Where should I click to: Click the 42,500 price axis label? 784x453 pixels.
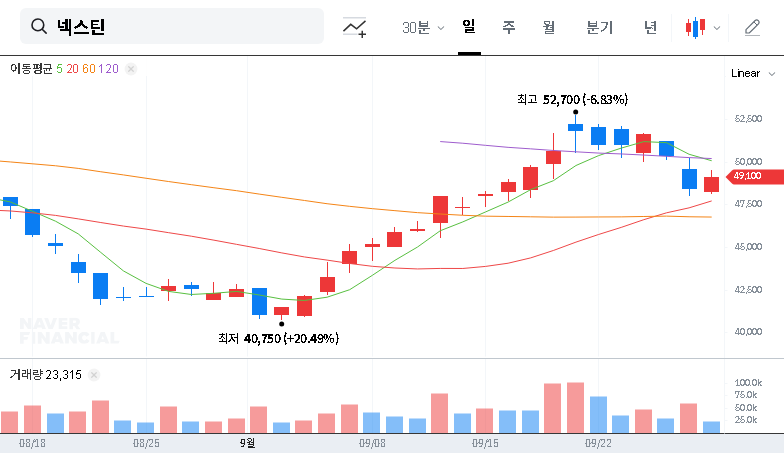pos(748,290)
